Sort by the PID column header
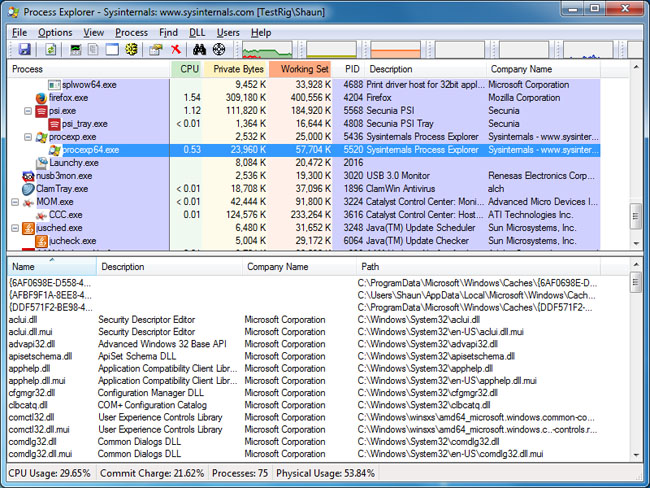This screenshot has height=488, width=650. click(x=349, y=69)
